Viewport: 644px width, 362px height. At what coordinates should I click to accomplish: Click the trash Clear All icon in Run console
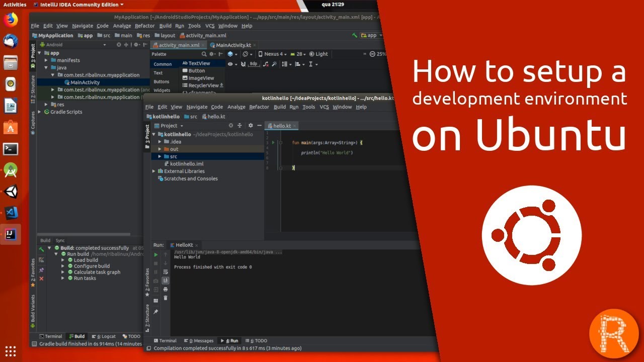pos(166,298)
